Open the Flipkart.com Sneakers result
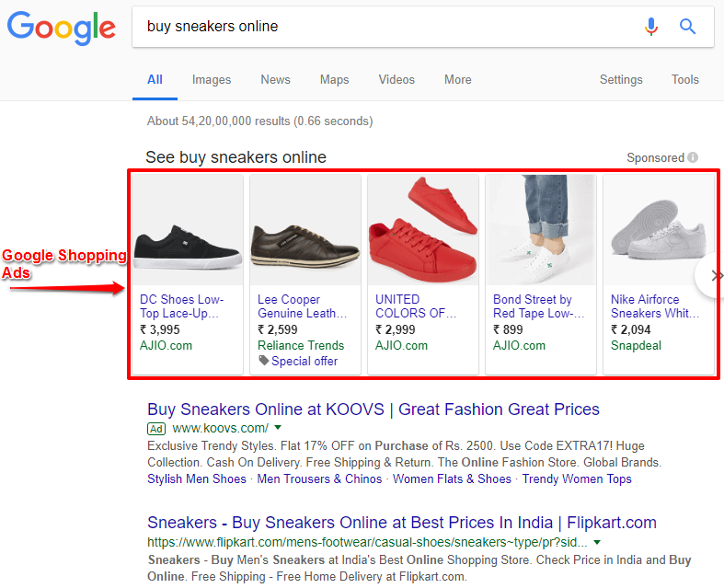Image resolution: width=724 pixels, height=588 pixels. pyautogui.click(x=401, y=523)
